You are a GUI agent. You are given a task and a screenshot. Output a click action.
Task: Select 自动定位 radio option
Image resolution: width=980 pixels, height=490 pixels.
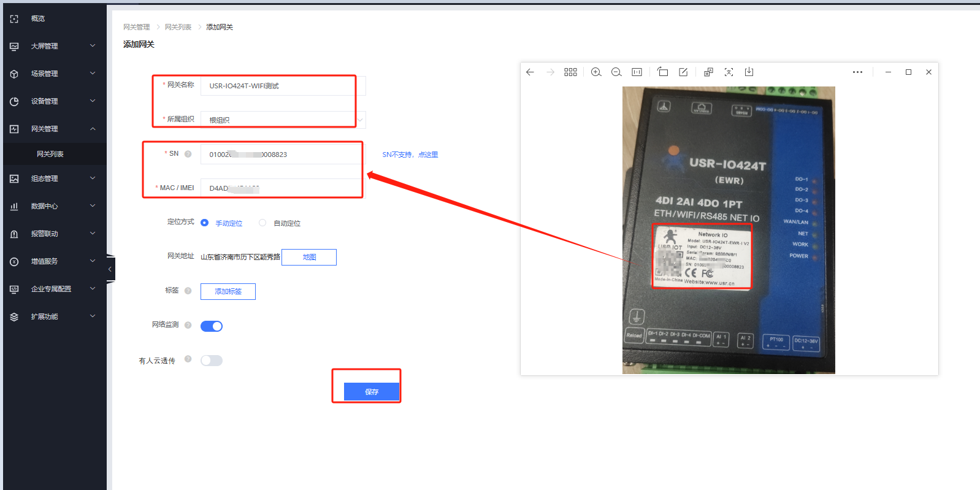click(x=262, y=223)
